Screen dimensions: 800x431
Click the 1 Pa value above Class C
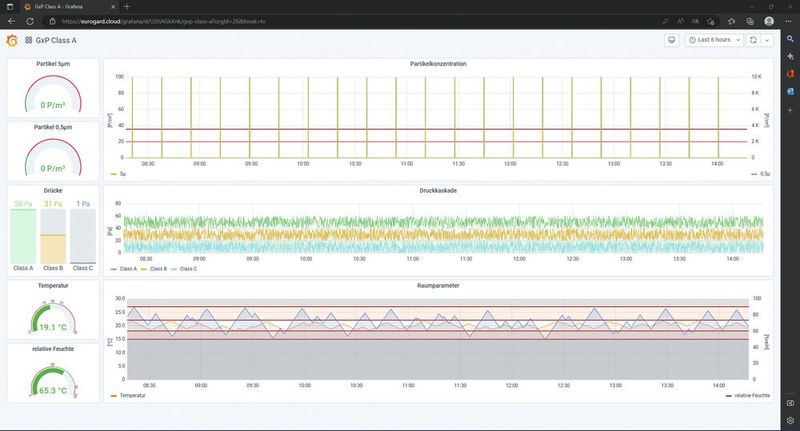(x=83, y=204)
